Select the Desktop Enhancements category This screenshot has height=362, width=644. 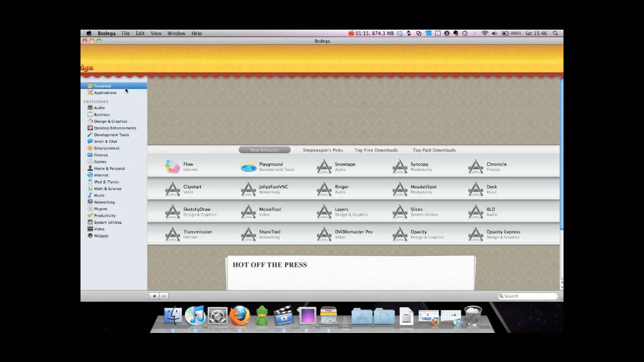tap(115, 128)
